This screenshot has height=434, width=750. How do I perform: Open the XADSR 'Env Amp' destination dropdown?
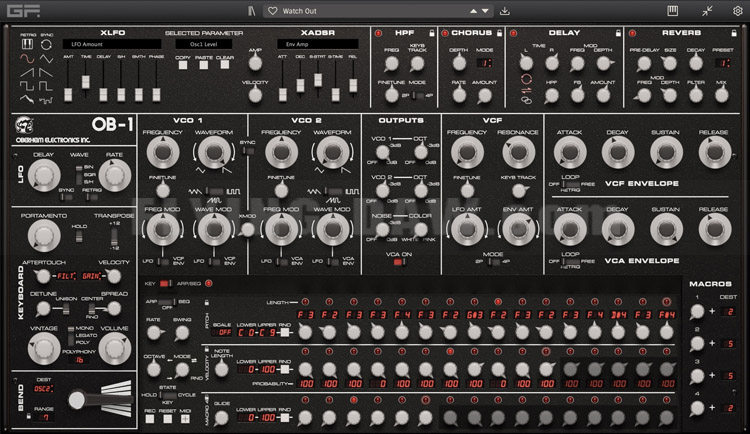(x=318, y=44)
